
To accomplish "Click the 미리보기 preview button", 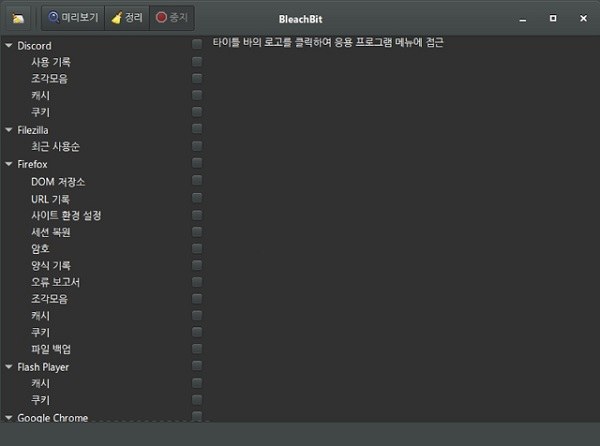I will (73, 18).
